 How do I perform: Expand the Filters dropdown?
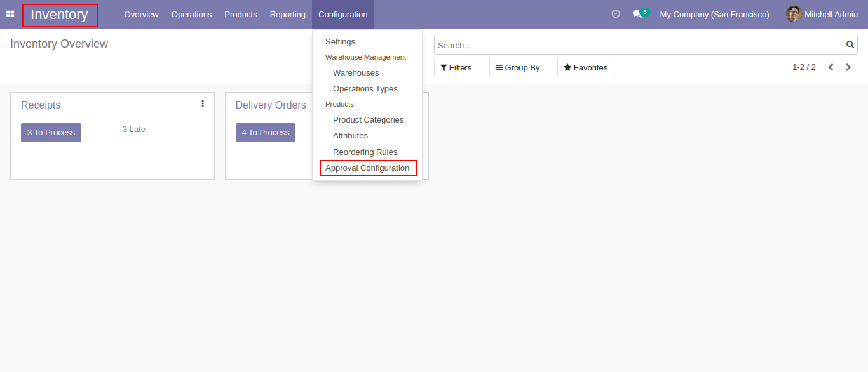pos(457,68)
